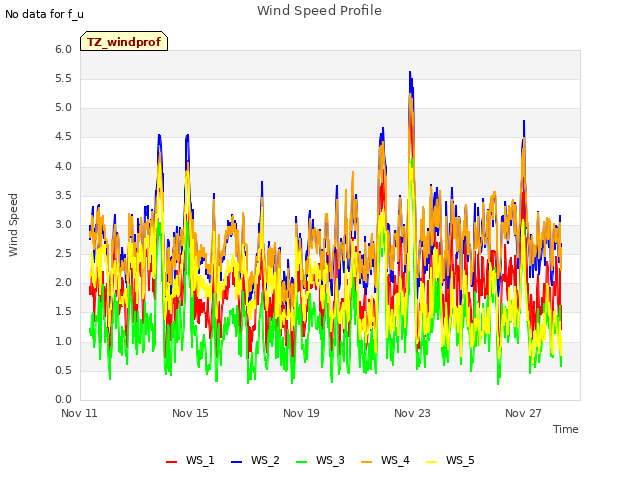This screenshot has width=640, height=480.
Task: Click the Nov 19 x-axis label
Action: point(301,413)
